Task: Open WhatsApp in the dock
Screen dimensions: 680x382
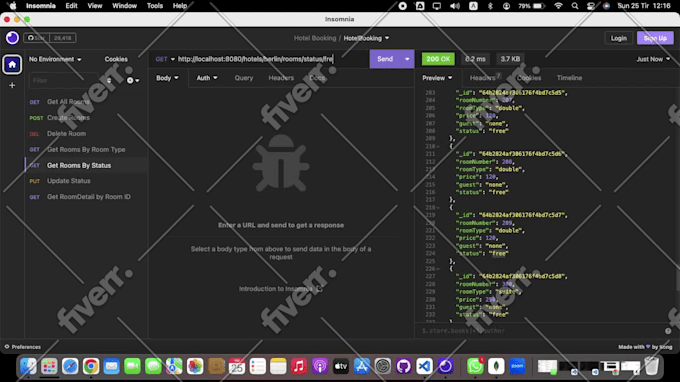Action: point(475,366)
